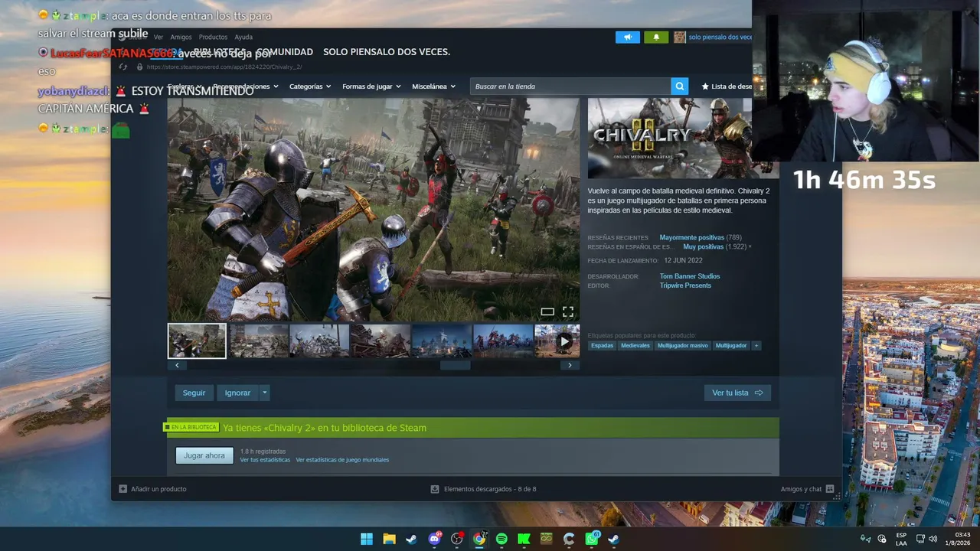The image size is (980, 551).
Task: Open the Ver menu
Action: coord(158,37)
